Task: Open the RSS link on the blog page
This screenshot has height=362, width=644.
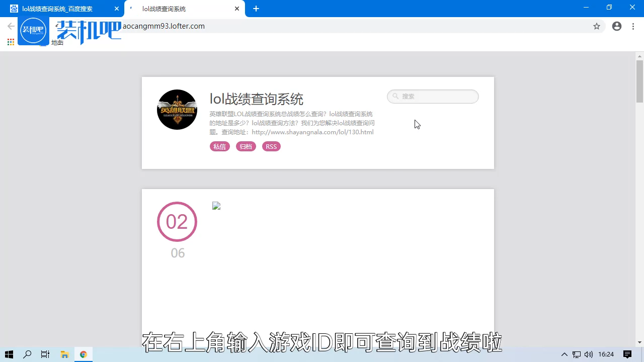Action: (x=271, y=146)
